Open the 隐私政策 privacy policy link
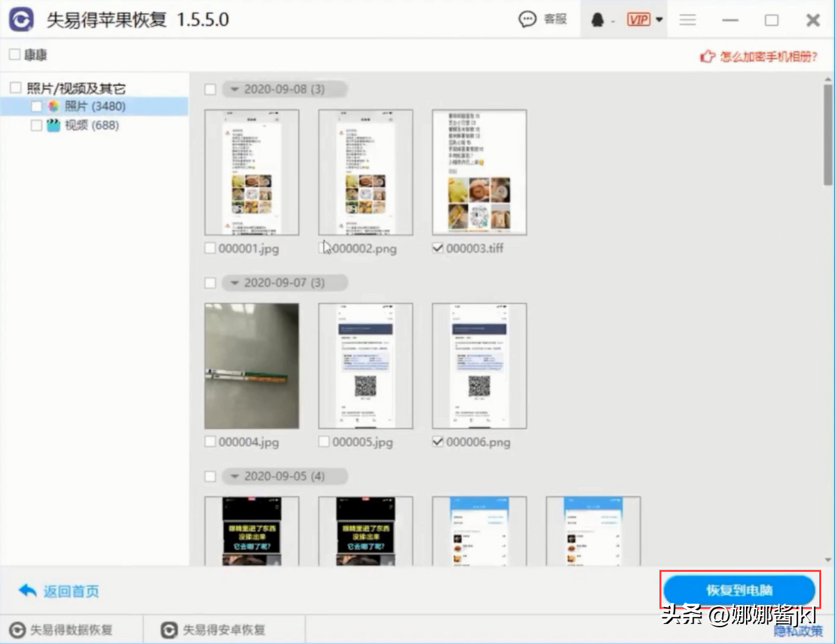The width and height of the screenshot is (835, 644). (800, 631)
